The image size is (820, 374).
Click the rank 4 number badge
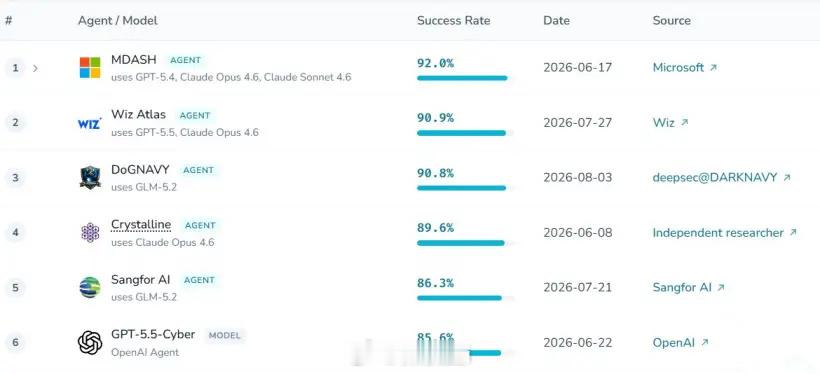(x=15, y=233)
